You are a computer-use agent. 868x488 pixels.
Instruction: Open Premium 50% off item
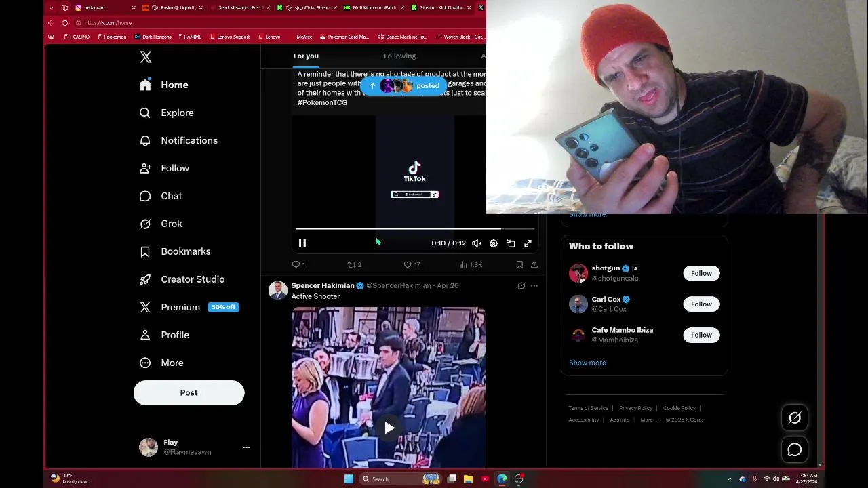pos(188,307)
